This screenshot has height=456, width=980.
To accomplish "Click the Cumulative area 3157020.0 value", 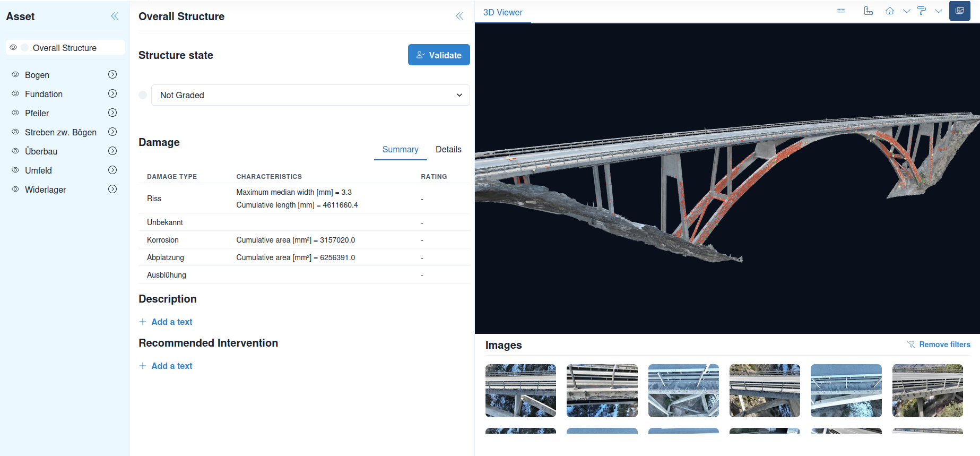I will (x=296, y=240).
